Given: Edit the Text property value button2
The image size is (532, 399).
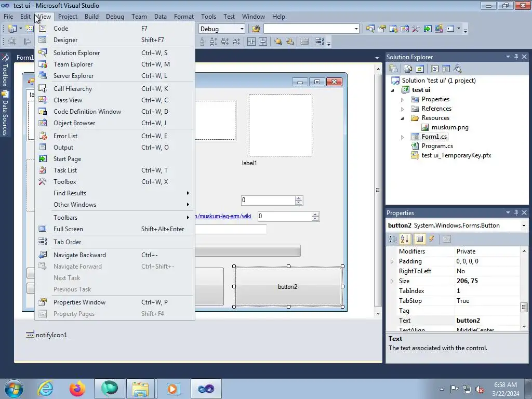Looking at the screenshot, I should point(487,321).
